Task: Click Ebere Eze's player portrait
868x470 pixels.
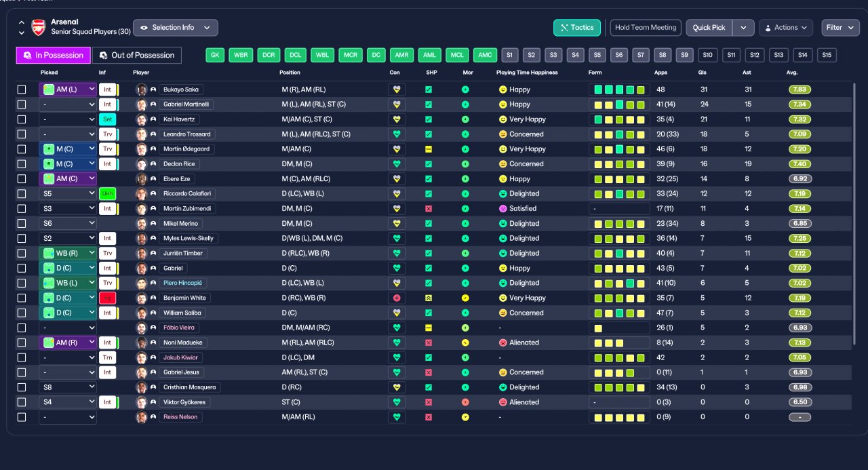Action: (x=142, y=179)
